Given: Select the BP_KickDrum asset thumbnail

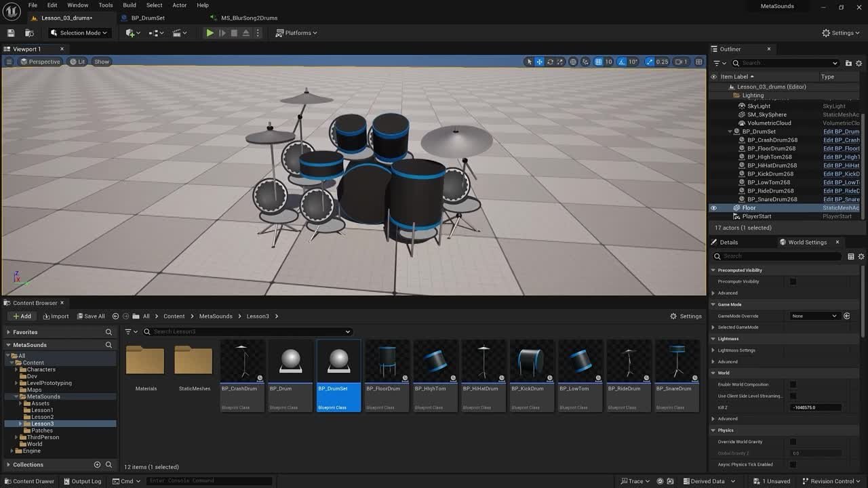Looking at the screenshot, I should (532, 375).
